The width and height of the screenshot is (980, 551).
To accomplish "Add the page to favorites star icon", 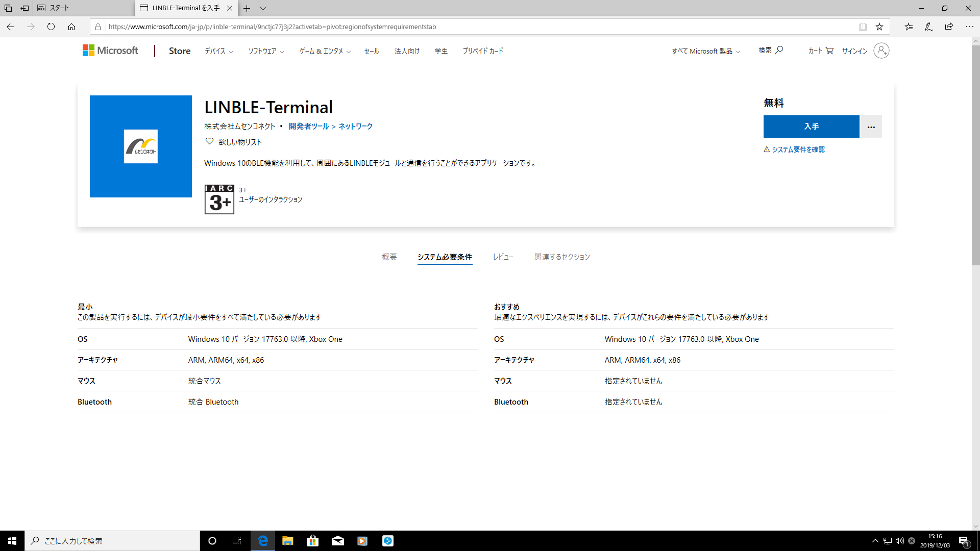I will 879,27.
